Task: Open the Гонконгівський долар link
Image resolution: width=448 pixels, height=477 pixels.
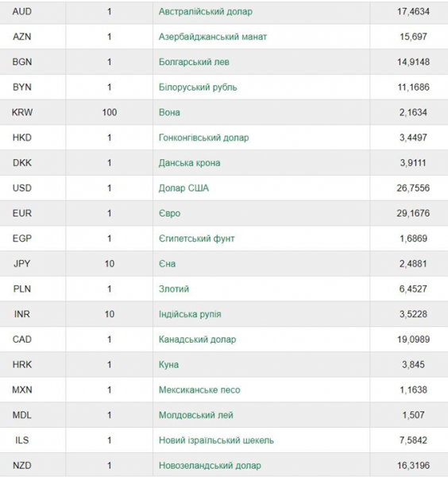Action: coord(203,138)
